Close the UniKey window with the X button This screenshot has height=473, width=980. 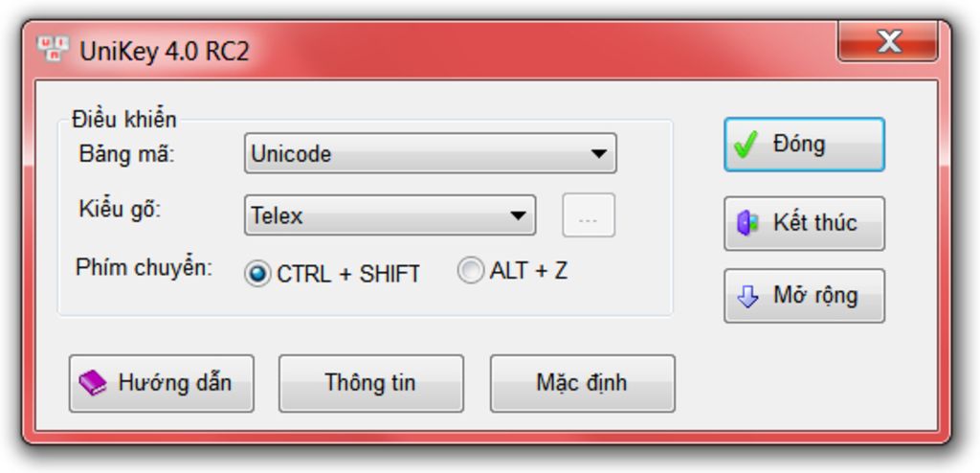(888, 42)
